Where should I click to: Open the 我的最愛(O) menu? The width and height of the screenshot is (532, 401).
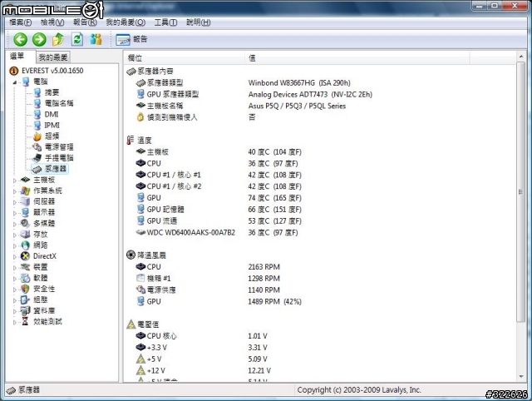pyautogui.click(x=126, y=22)
